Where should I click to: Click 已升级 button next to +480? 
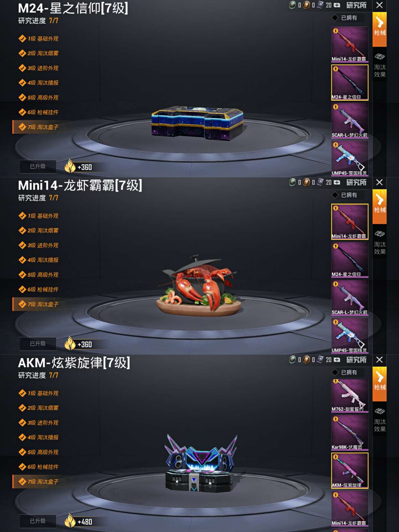pyautogui.click(x=38, y=521)
